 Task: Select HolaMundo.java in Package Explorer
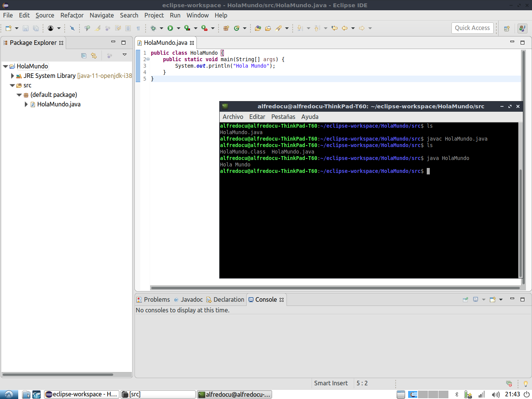click(59, 104)
